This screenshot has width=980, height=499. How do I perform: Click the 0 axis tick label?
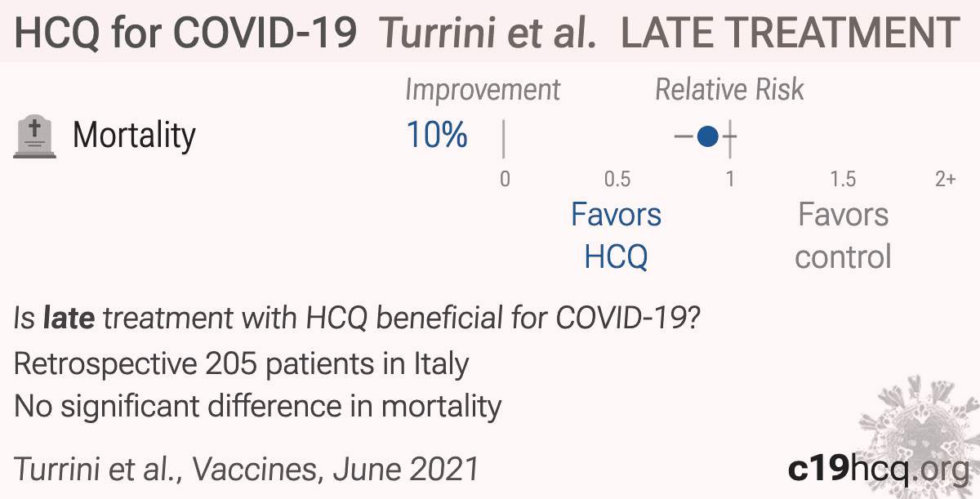point(505,179)
